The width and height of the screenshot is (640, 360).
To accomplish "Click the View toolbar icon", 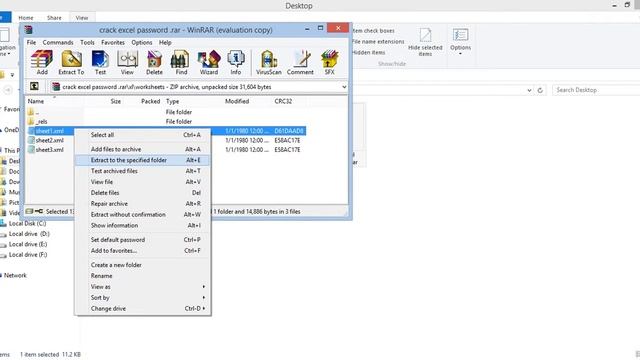I will tap(127, 62).
